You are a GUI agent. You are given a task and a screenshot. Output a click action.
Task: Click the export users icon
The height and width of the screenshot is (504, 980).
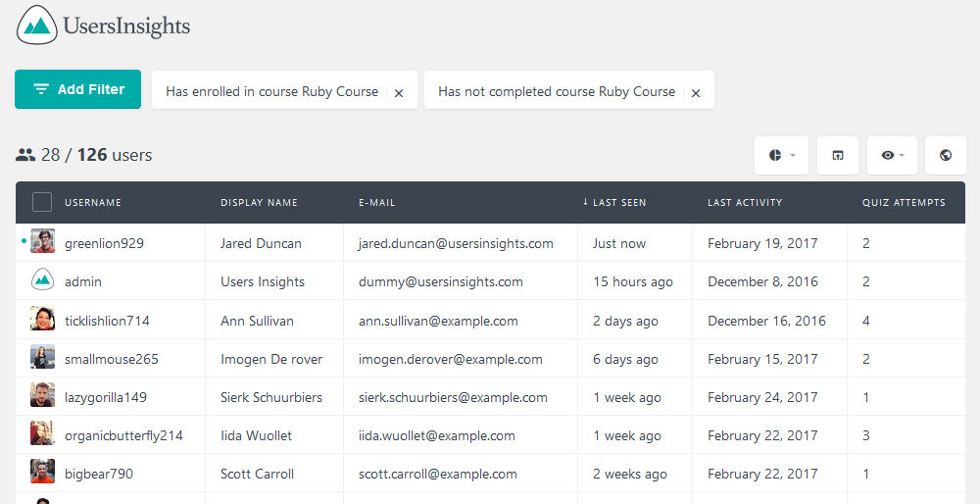tap(838, 155)
